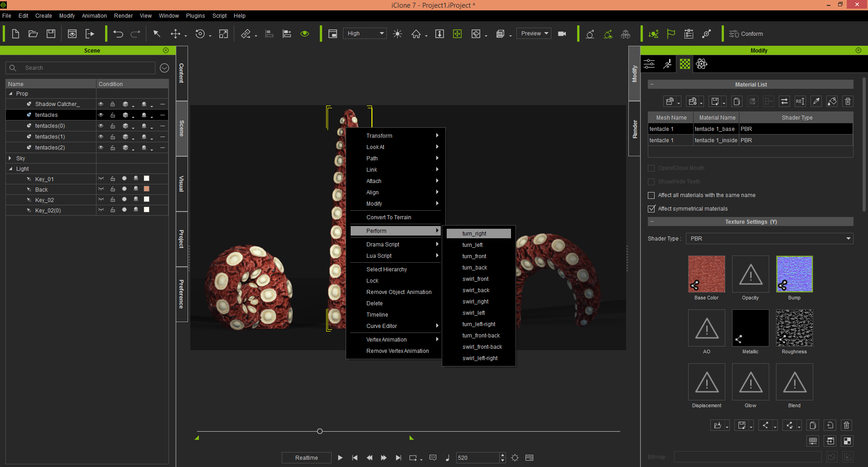This screenshot has width=868, height=467.
Task: Enable Affect all materials with the same name
Action: coord(651,195)
